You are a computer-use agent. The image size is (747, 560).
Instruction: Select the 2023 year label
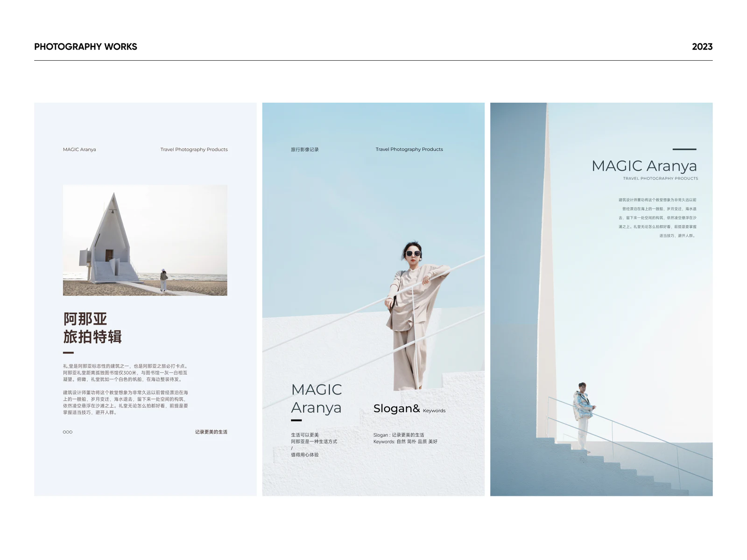pos(702,47)
